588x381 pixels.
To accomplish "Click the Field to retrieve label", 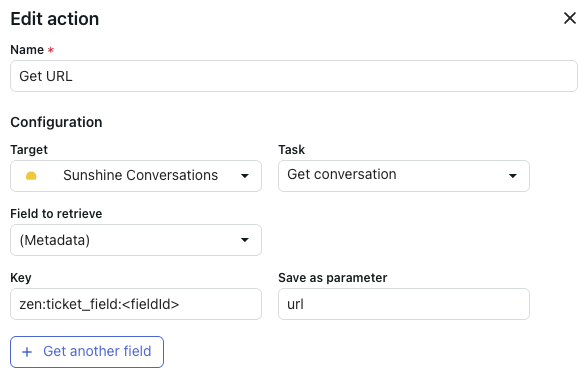I will pos(56,214).
